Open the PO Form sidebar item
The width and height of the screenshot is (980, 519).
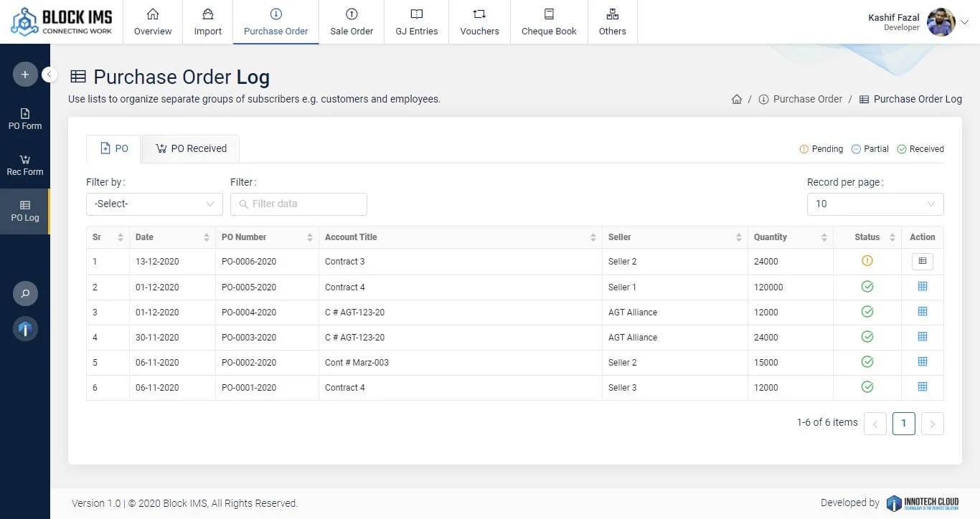coord(25,119)
